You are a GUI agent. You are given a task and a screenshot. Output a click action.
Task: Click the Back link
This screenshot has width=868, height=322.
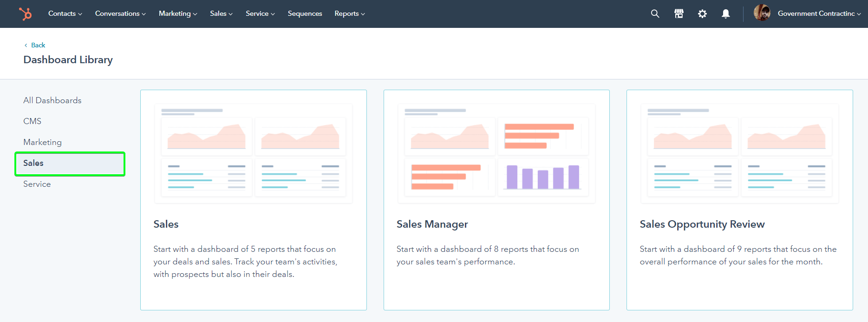[38, 45]
